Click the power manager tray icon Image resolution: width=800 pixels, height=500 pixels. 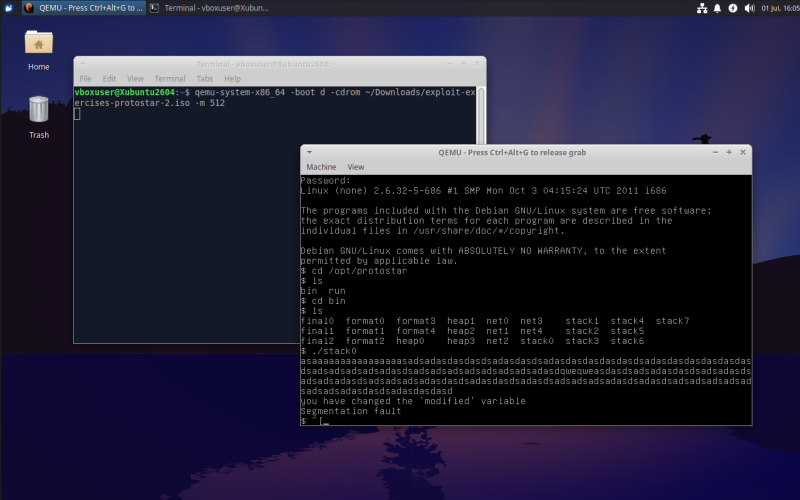733,8
